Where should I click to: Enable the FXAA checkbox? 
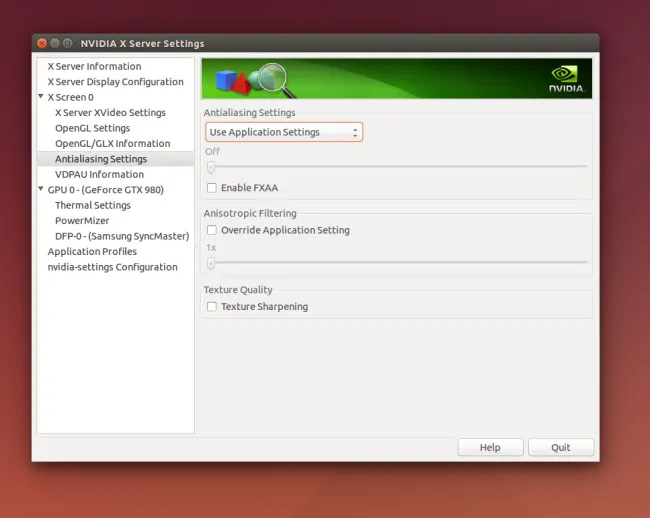coord(211,188)
